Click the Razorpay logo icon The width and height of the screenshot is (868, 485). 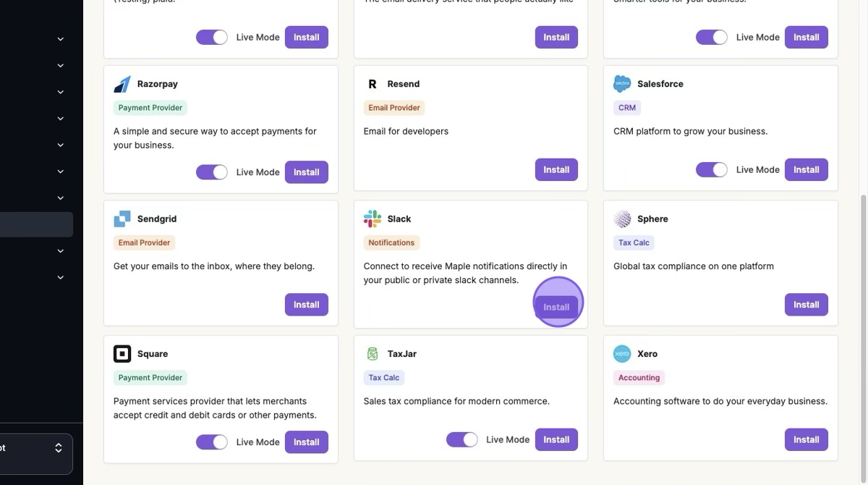pos(122,84)
